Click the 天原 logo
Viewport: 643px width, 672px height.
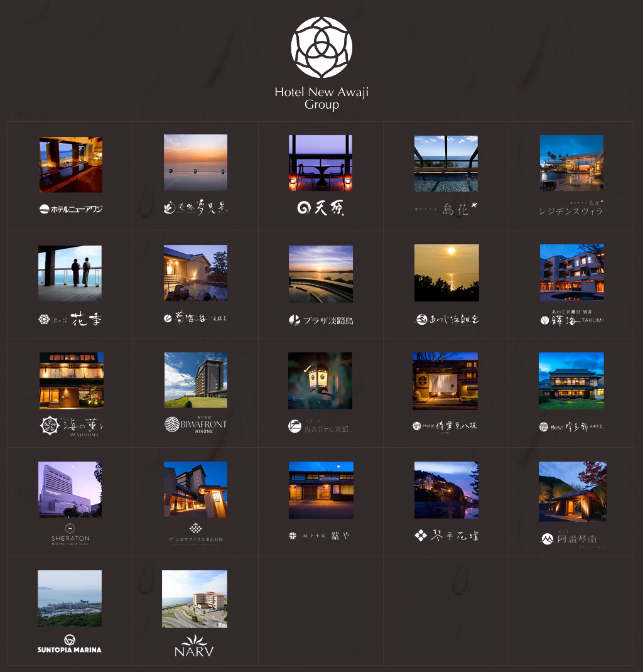coord(320,208)
